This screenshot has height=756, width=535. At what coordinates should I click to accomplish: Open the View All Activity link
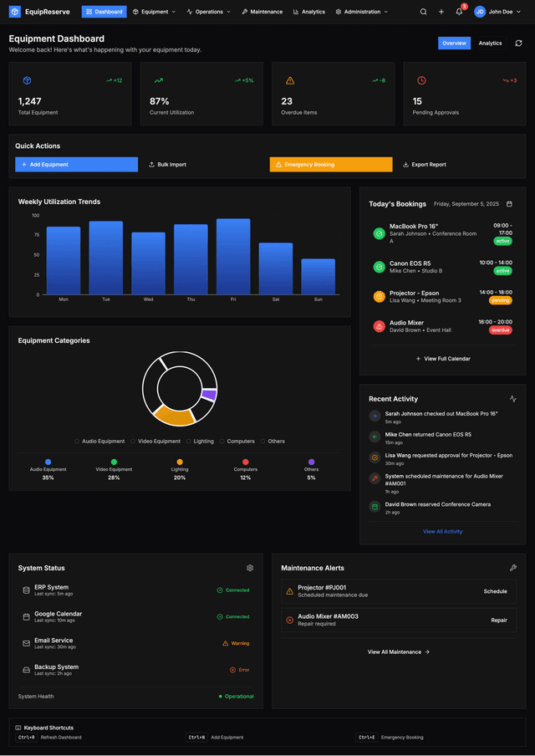click(442, 532)
